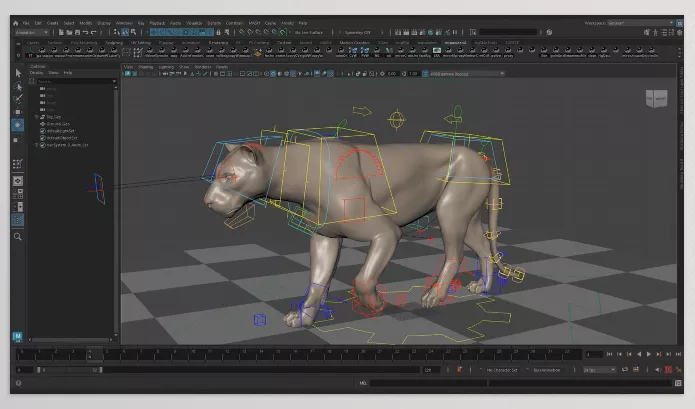Open the Modeling Toolkit sidebar icon
This screenshot has width=695, height=409.
pyautogui.click(x=647, y=32)
